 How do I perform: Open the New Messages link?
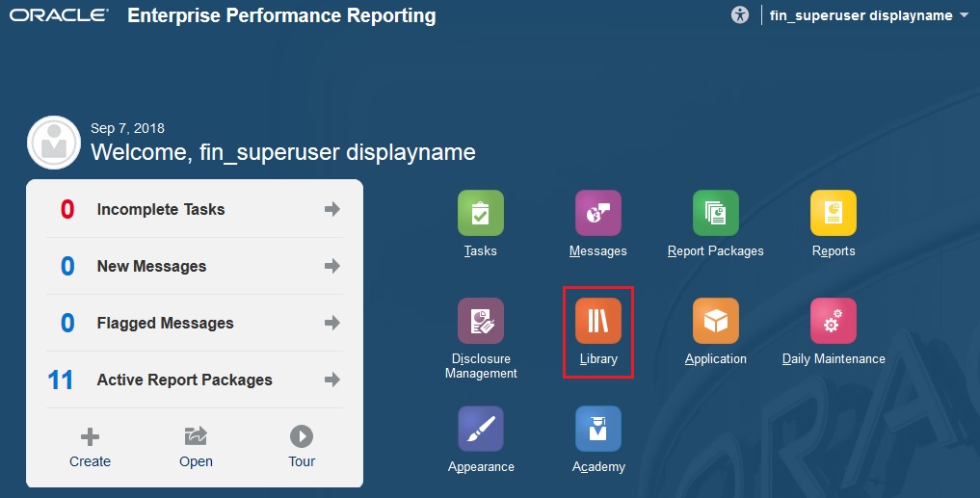point(151,266)
